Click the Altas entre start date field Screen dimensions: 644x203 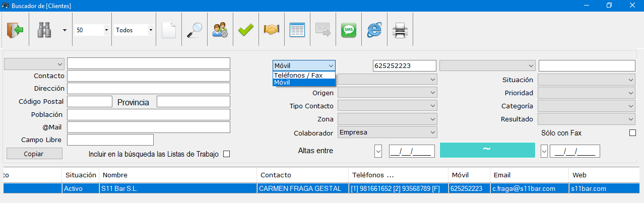(412, 151)
